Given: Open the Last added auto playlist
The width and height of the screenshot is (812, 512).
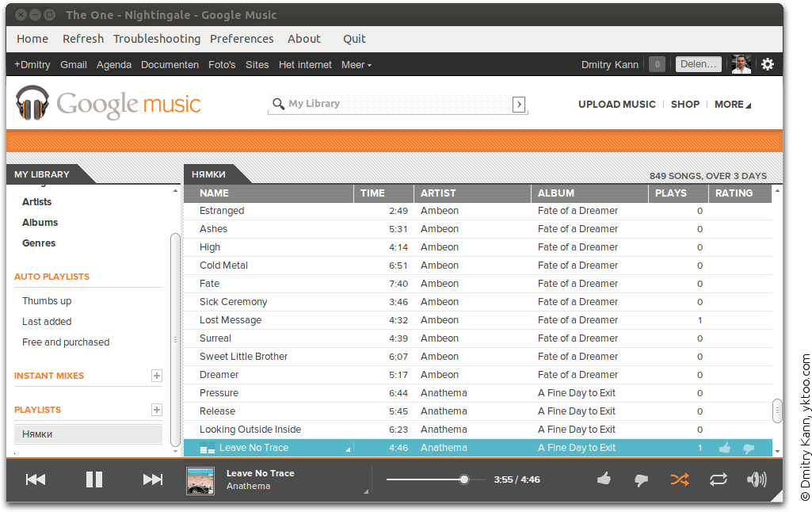Looking at the screenshot, I should click(47, 322).
